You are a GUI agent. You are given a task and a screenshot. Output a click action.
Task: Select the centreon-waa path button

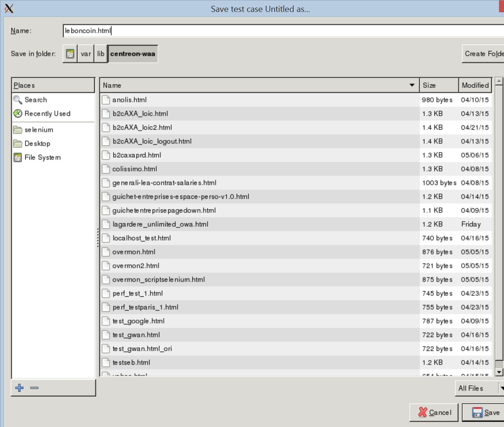(133, 54)
